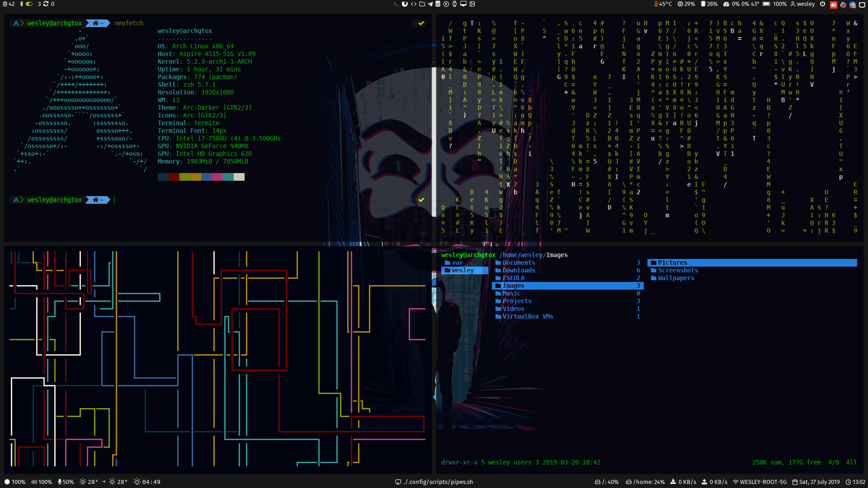Click the magenta color block in neofetch palette
Screen dimensions: 868x488
pyautogui.click(x=217, y=177)
